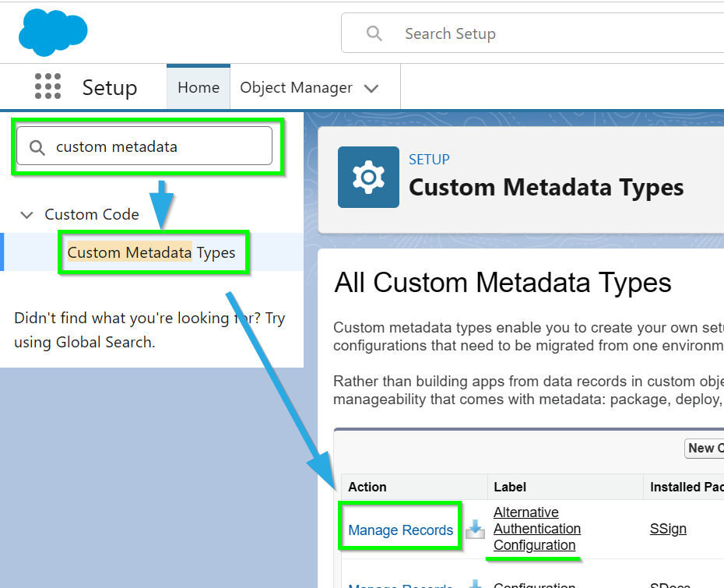The width and height of the screenshot is (724, 588).
Task: Click Manage Records for Alternative Authentication Configuration
Action: pyautogui.click(x=400, y=530)
